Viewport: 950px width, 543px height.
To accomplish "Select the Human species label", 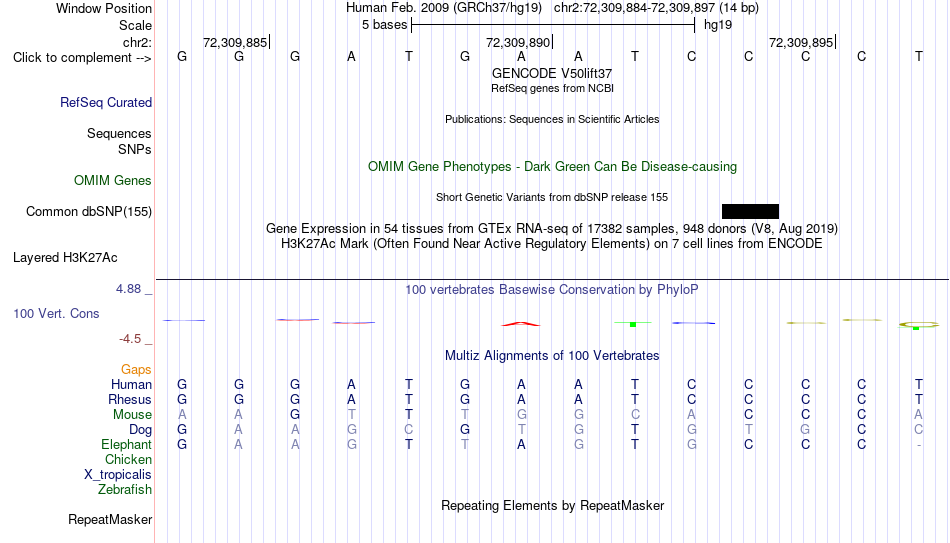I will (131, 384).
